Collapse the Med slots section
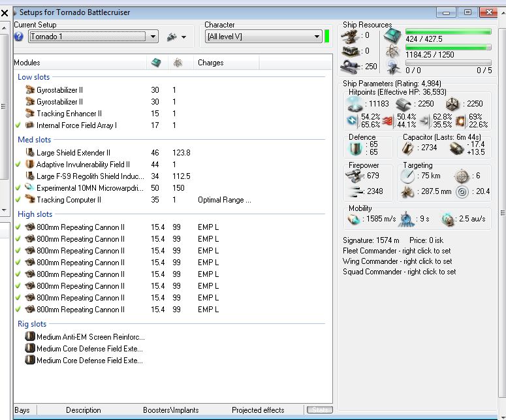Image resolution: width=506 pixels, height=420 pixels. [35, 140]
